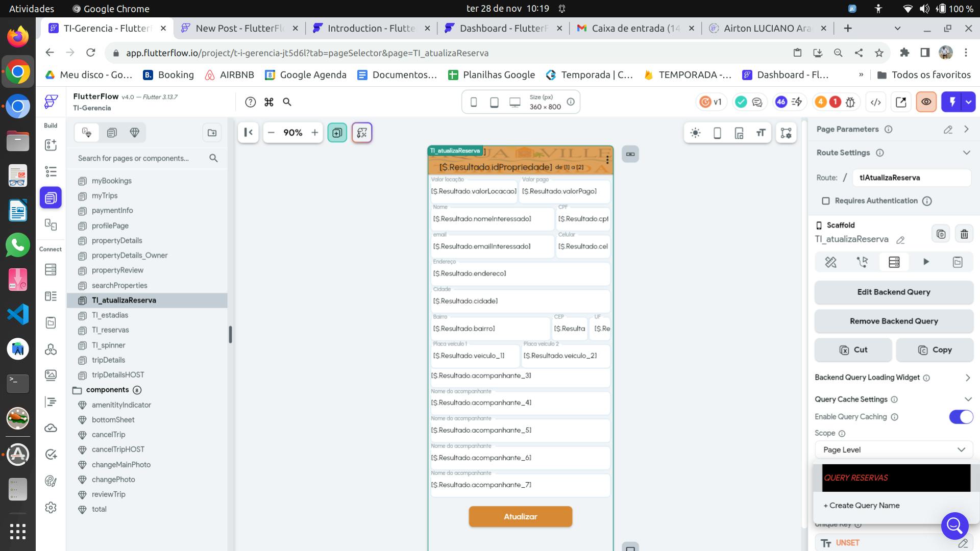Select + Create Query Name option
Image resolution: width=980 pixels, height=551 pixels.
tap(862, 506)
